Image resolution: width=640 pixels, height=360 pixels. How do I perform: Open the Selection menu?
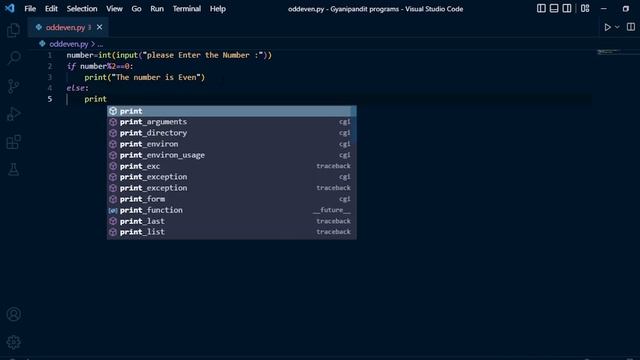[x=82, y=9]
